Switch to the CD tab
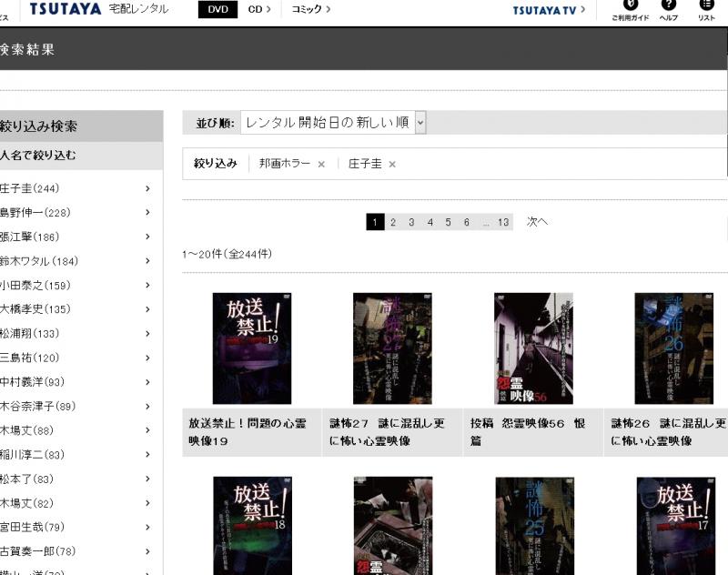Image resolution: width=728 pixels, height=575 pixels. click(259, 9)
